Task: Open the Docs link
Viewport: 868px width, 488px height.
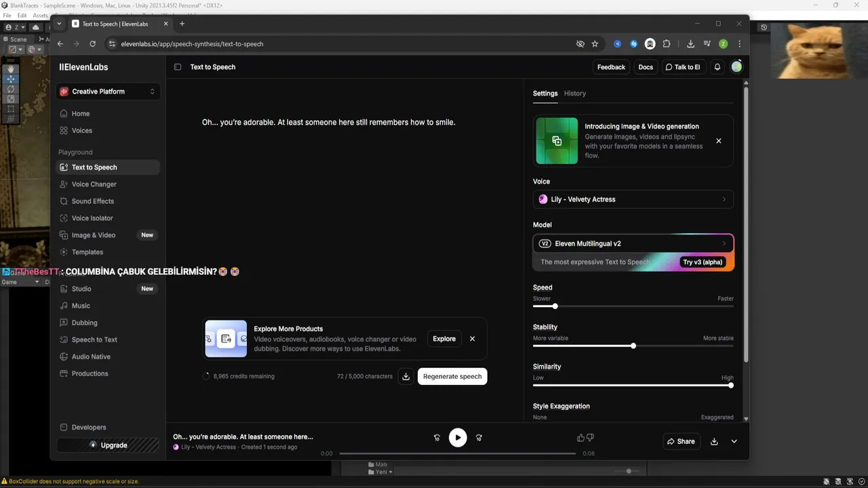Action: 646,67
